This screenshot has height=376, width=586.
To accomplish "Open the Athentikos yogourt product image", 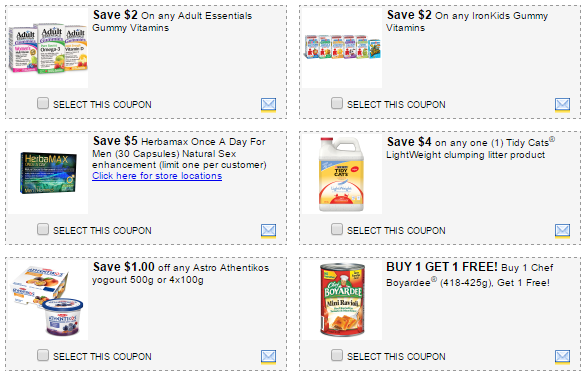I will pos(48,301).
